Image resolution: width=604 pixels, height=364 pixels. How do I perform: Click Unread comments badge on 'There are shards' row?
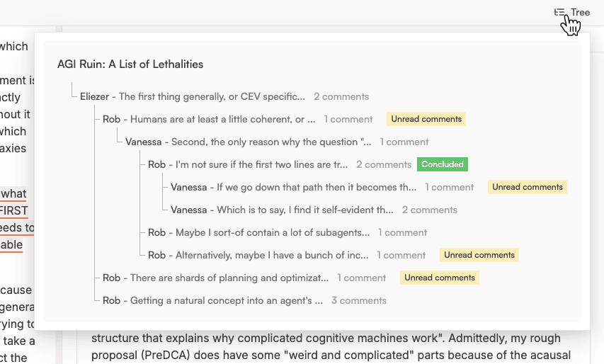pos(440,278)
